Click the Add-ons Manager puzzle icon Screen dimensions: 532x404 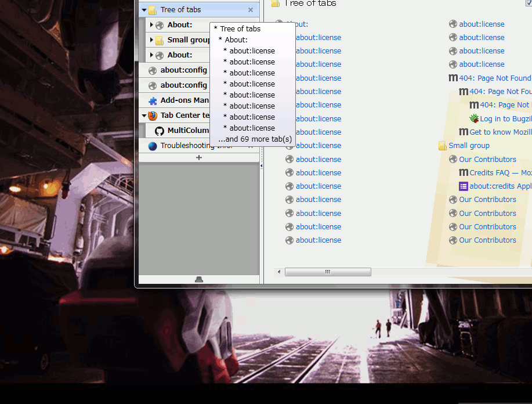(x=153, y=100)
